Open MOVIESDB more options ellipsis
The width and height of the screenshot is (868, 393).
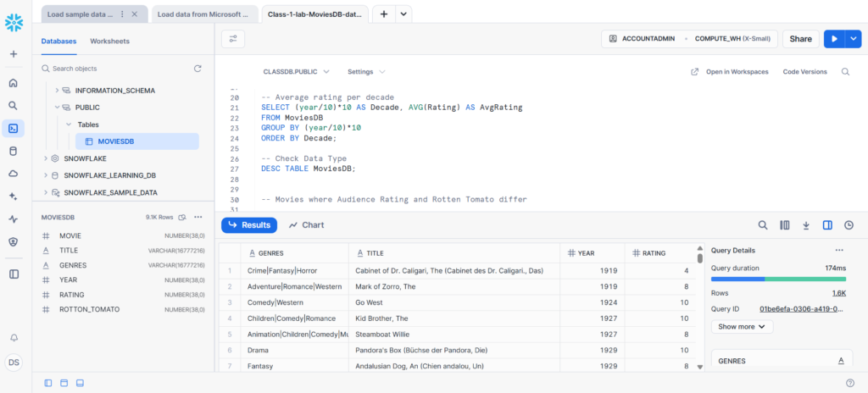(x=198, y=218)
